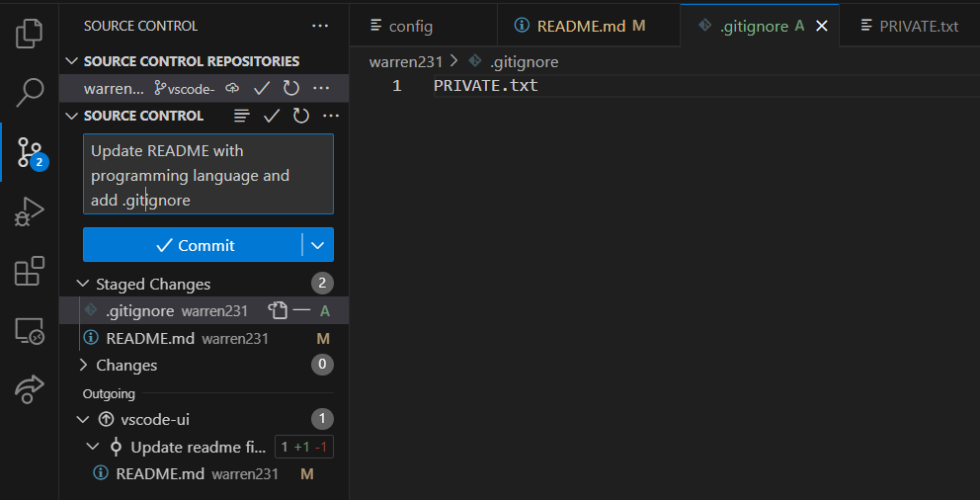Click the Commit button
Screen dimensions: 980x500
tap(193, 245)
